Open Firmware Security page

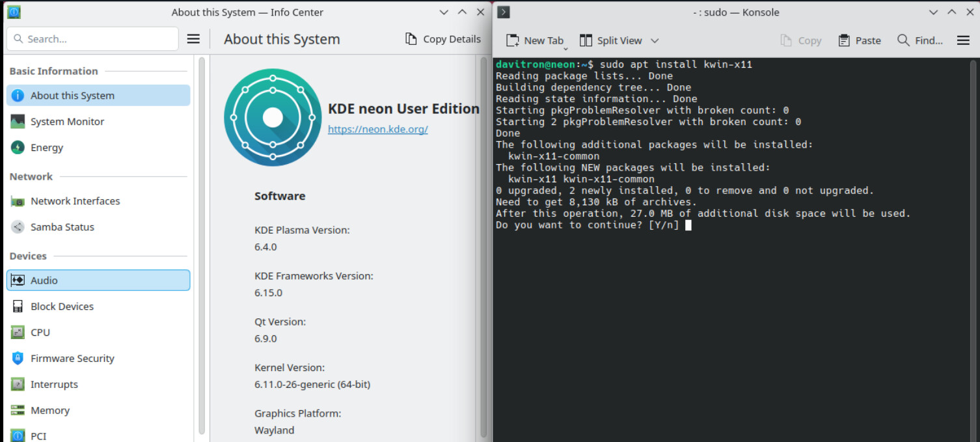click(x=72, y=359)
